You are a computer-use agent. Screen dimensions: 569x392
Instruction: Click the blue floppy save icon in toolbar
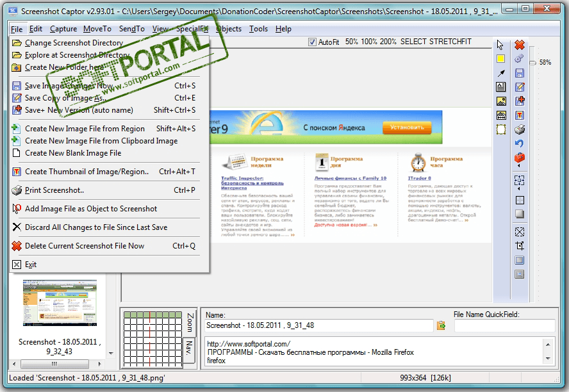(520, 73)
